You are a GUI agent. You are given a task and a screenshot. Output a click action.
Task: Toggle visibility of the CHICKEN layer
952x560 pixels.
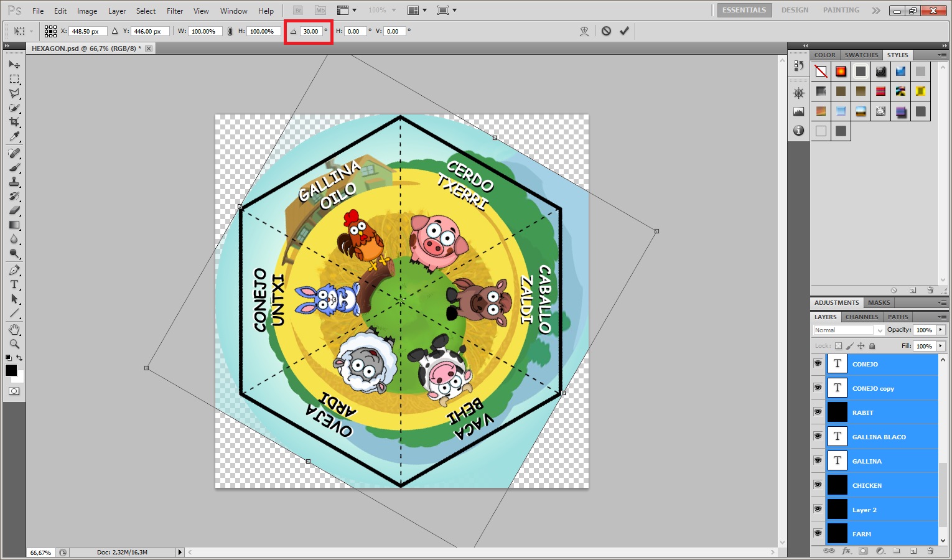point(818,485)
